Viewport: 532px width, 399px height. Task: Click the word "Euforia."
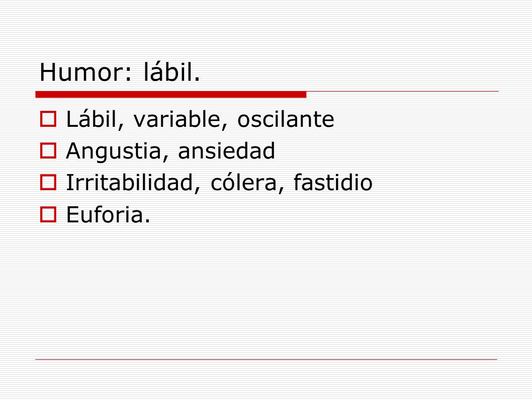[x=108, y=215]
